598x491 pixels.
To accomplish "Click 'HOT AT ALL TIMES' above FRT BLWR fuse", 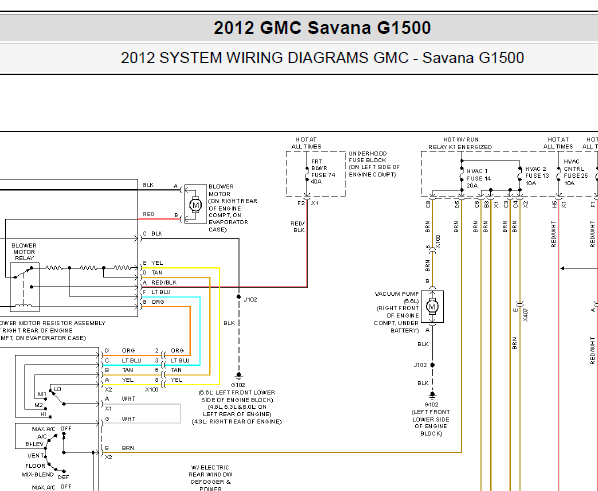I will [306, 143].
